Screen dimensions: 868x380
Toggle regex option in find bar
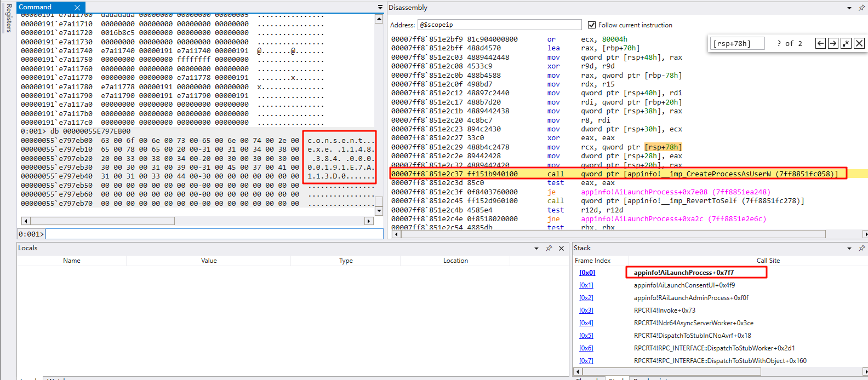(x=846, y=43)
